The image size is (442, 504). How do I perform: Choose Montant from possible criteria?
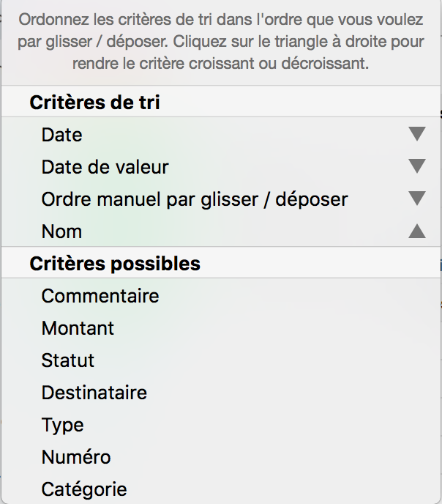pyautogui.click(x=221, y=328)
